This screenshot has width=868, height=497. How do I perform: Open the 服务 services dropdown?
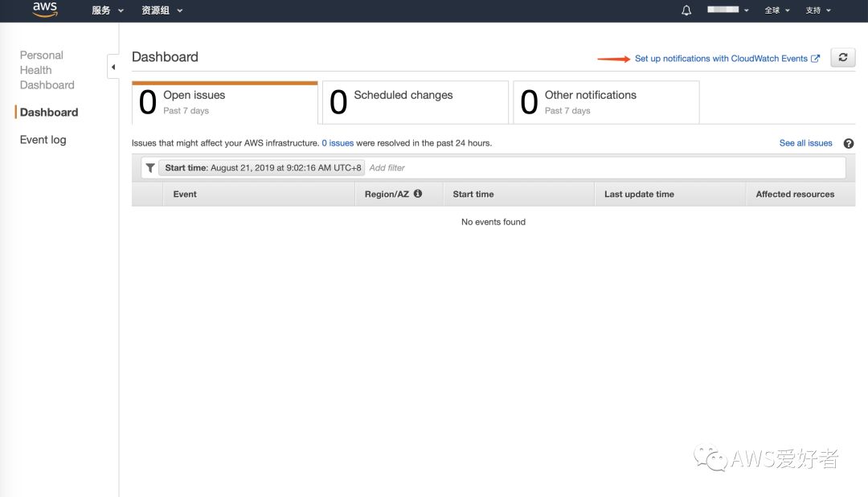pos(108,10)
